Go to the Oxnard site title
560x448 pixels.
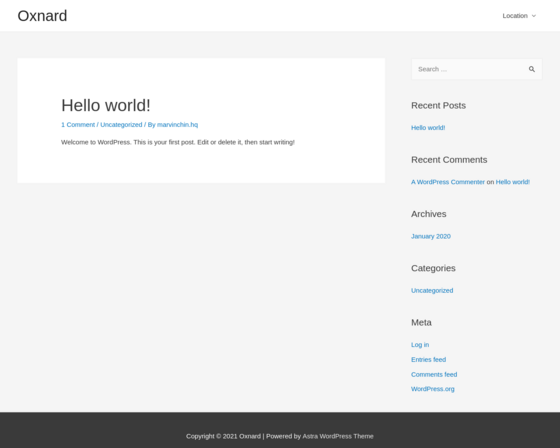pos(42,16)
